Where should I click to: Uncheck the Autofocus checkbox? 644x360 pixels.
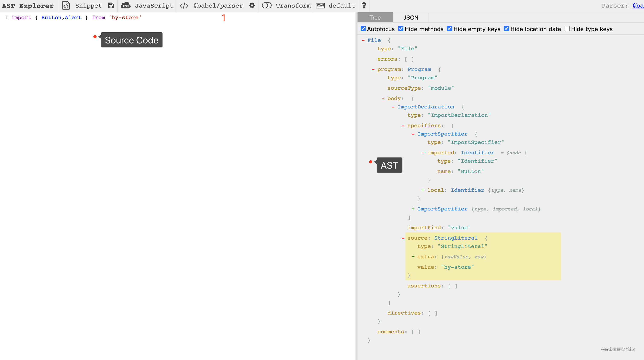click(x=363, y=29)
